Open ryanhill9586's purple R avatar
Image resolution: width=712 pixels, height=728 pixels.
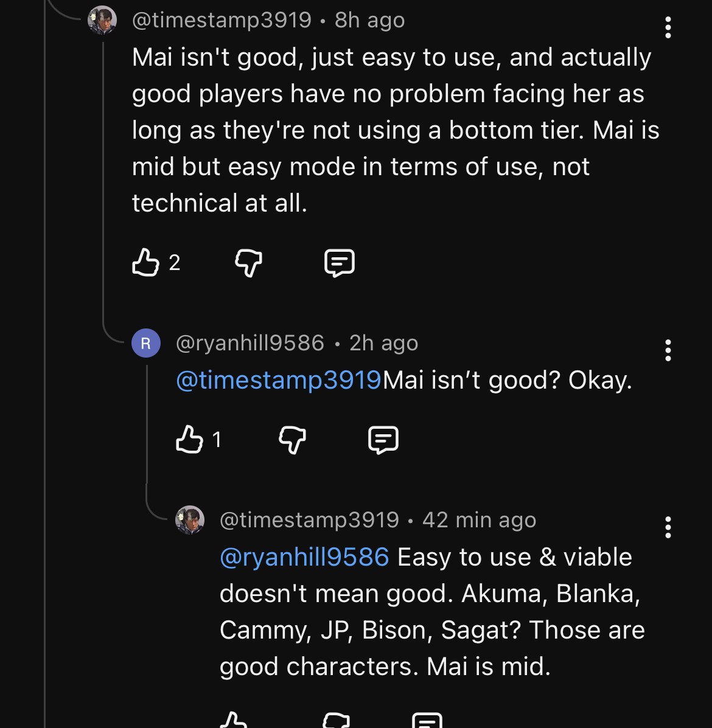tap(146, 343)
